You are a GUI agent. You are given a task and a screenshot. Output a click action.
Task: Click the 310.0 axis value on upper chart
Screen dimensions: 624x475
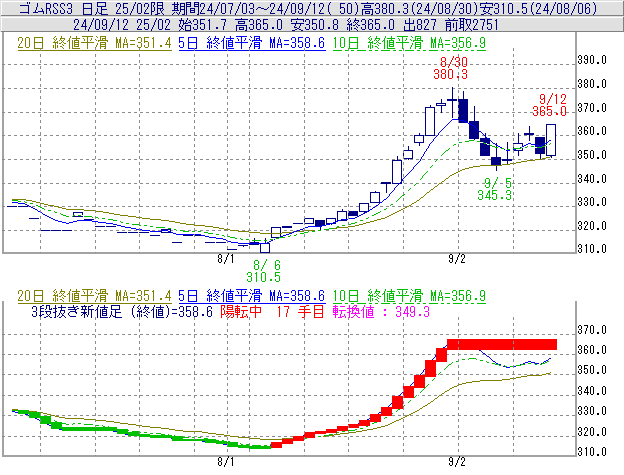tap(592, 249)
